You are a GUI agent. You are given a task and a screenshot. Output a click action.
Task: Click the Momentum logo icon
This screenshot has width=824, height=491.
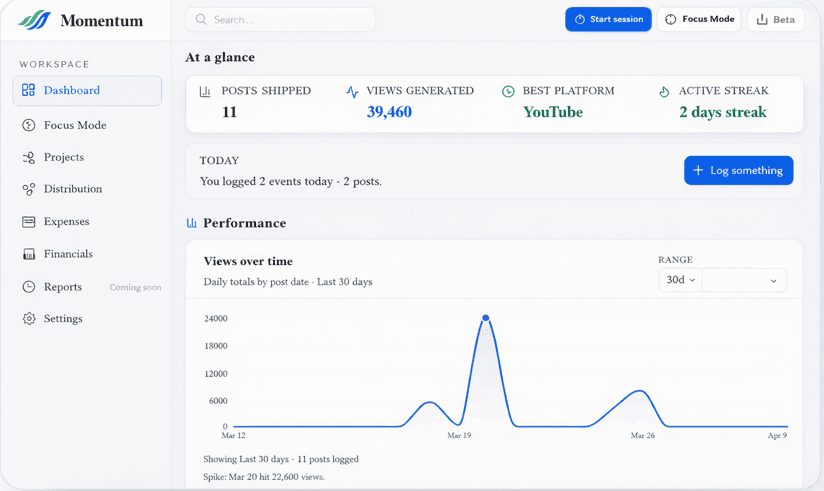pos(35,20)
